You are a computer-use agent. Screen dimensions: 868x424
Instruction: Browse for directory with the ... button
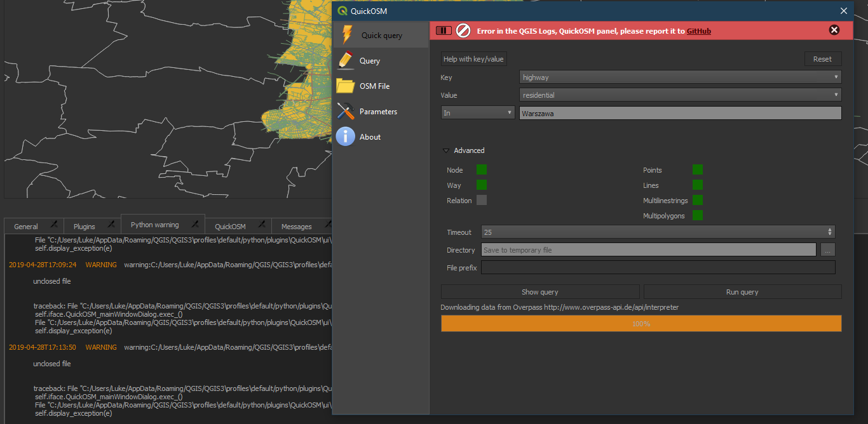pos(827,250)
